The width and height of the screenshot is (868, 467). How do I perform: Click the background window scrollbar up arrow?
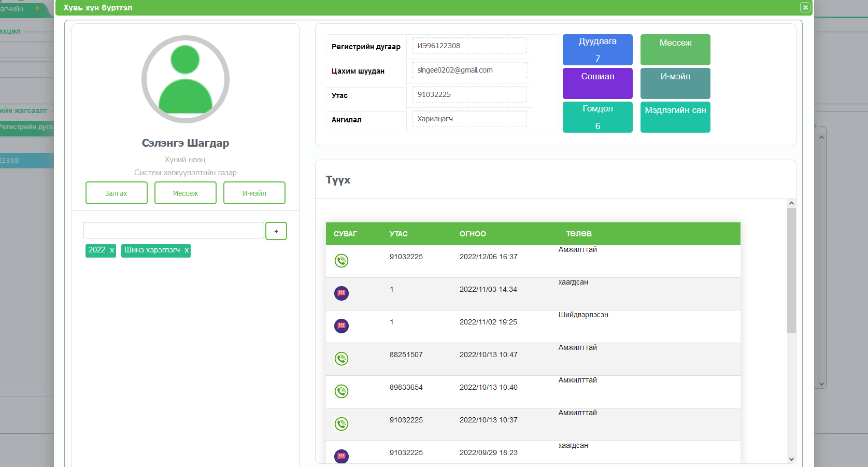821,137
